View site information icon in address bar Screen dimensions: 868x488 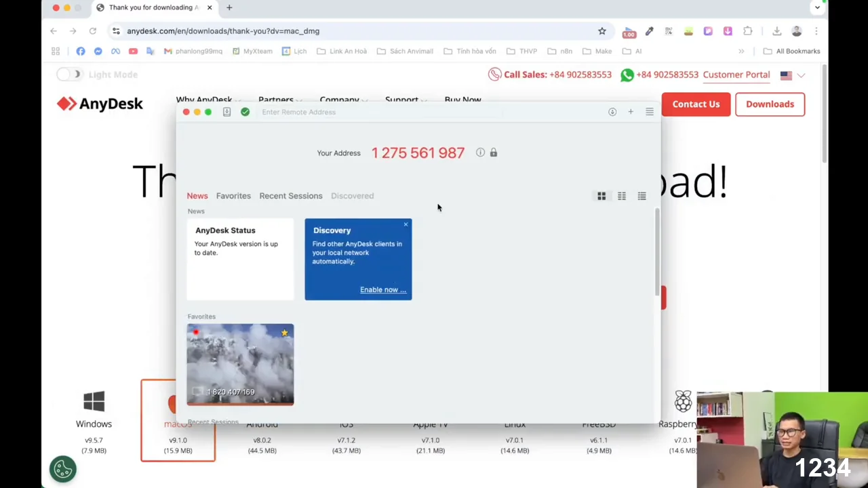click(116, 31)
